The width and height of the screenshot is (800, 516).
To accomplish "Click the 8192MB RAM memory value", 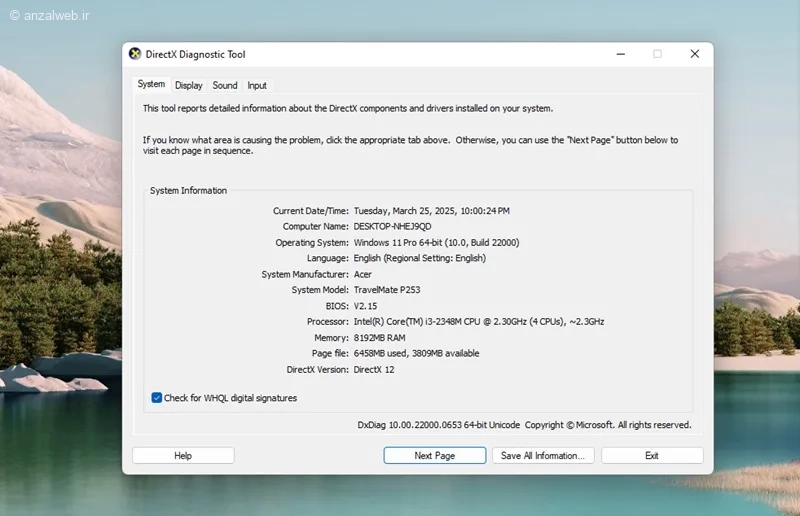I will tap(380, 337).
